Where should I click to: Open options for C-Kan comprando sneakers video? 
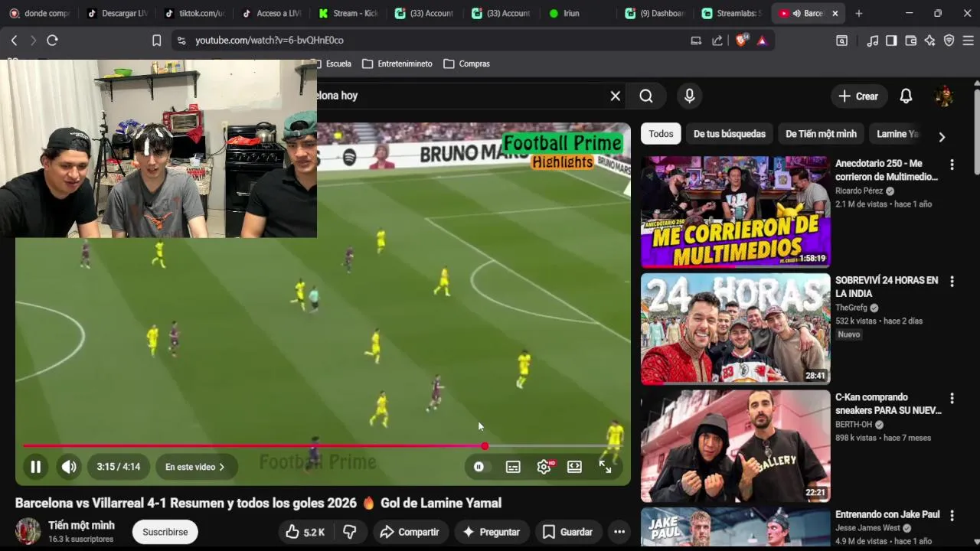952,399
